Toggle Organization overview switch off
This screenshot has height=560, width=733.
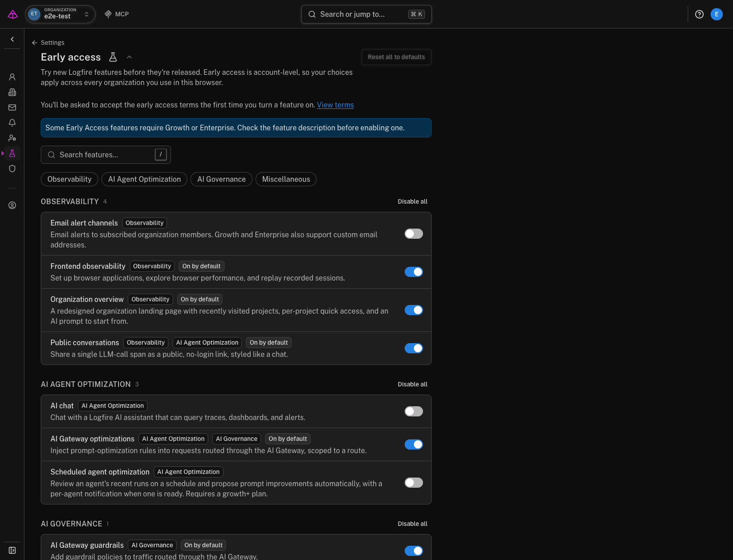[414, 310]
